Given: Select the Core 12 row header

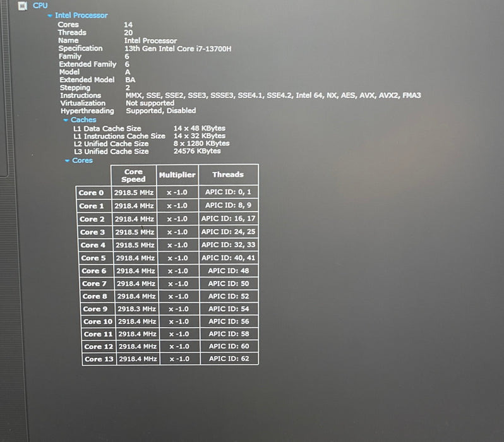Looking at the screenshot, I should (99, 347).
